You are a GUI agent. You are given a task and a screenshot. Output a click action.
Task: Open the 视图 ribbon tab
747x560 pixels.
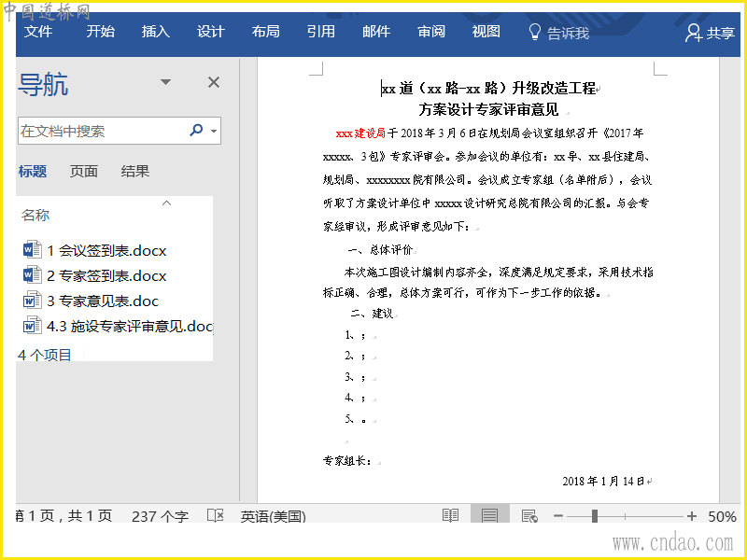pos(486,32)
